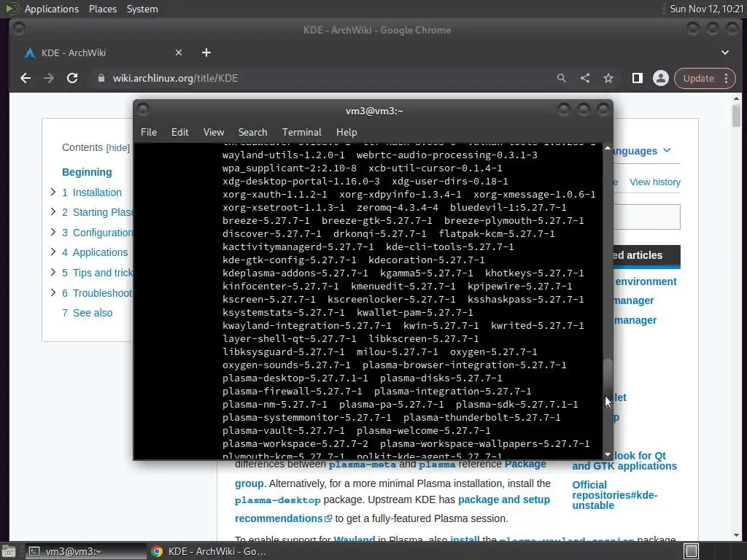Click the terminal window menu button in titlebar
This screenshot has width=747, height=560.
coord(143,111)
